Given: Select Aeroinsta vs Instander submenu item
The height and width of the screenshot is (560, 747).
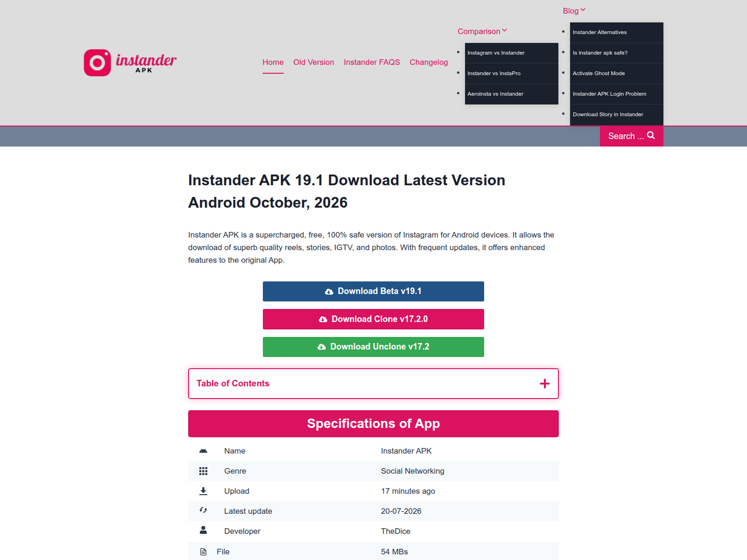Looking at the screenshot, I should (x=512, y=94).
